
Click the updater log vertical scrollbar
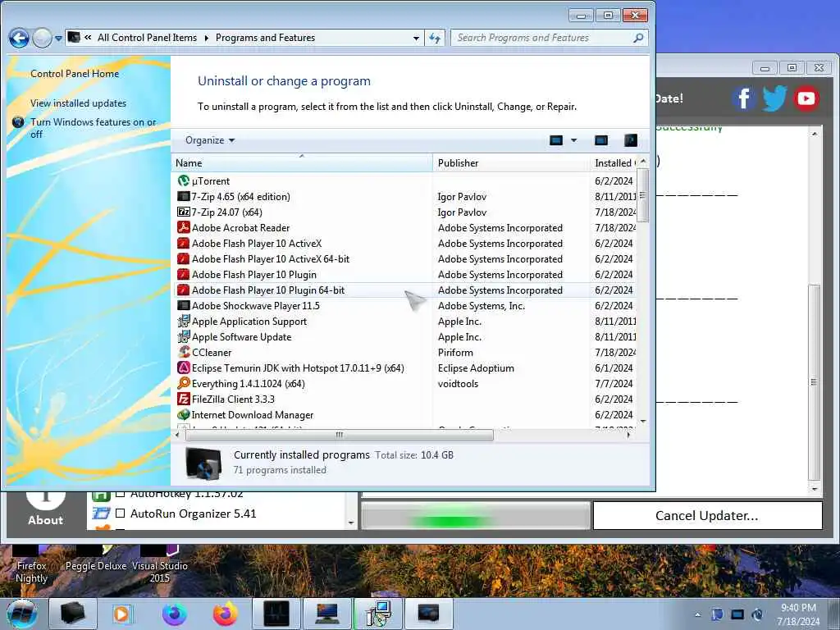(x=815, y=383)
